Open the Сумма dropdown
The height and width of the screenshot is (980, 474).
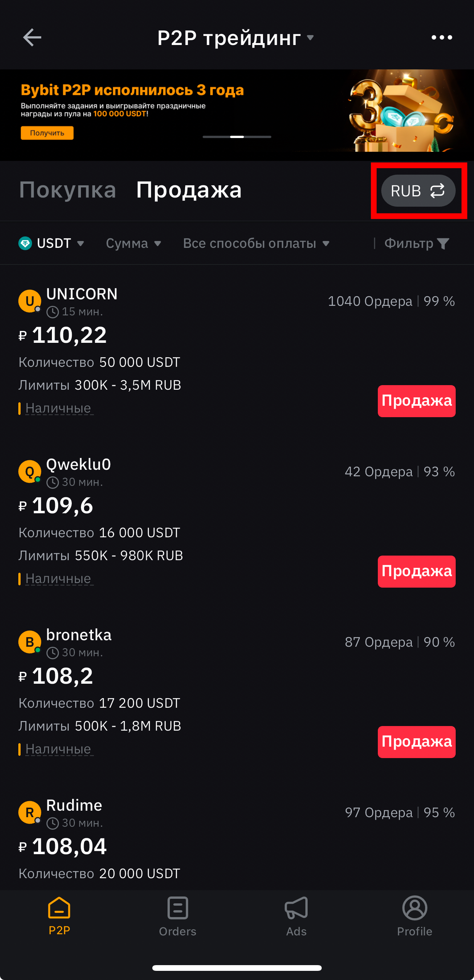[x=134, y=243]
